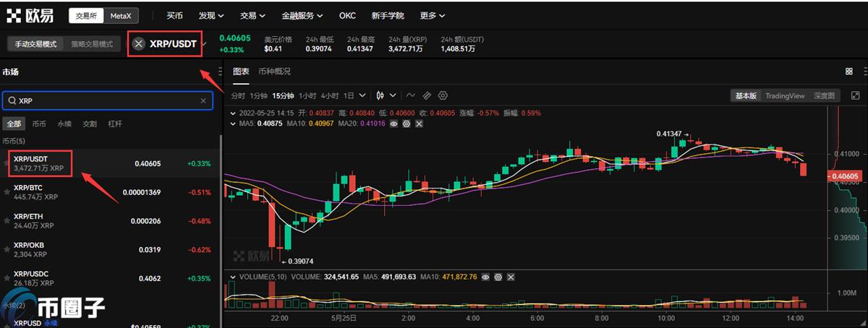Click the current price label 0.40605 on price axis

click(846, 176)
